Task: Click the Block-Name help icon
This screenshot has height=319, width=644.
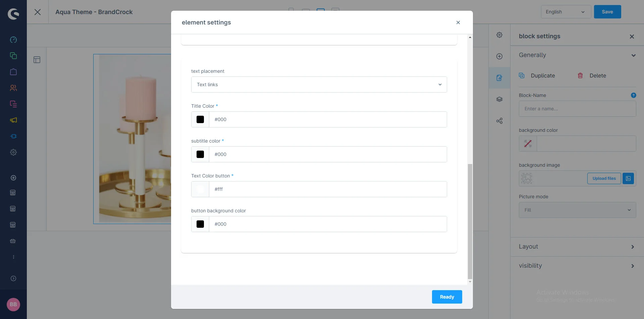Action: coord(633,95)
